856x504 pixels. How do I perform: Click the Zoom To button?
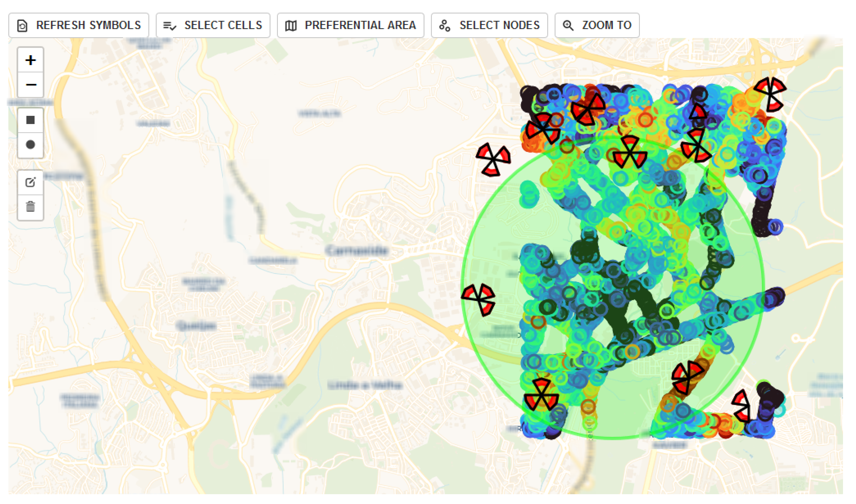point(597,25)
